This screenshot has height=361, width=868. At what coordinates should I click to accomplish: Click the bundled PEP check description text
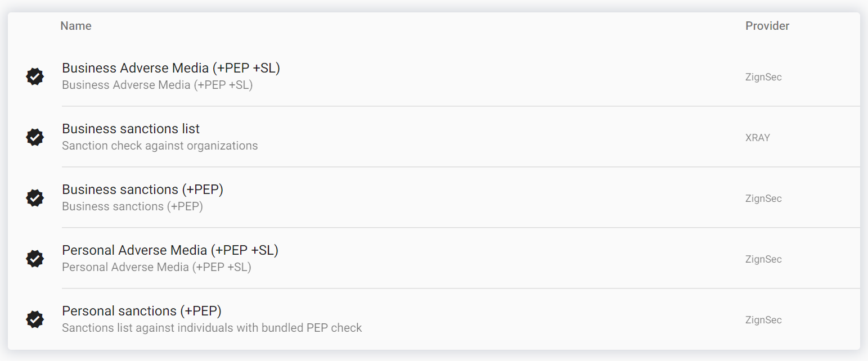212,328
